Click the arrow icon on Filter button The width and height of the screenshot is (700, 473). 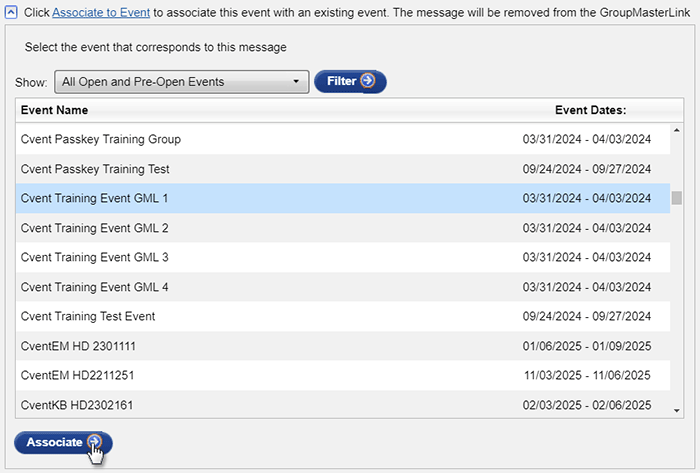[x=368, y=81]
